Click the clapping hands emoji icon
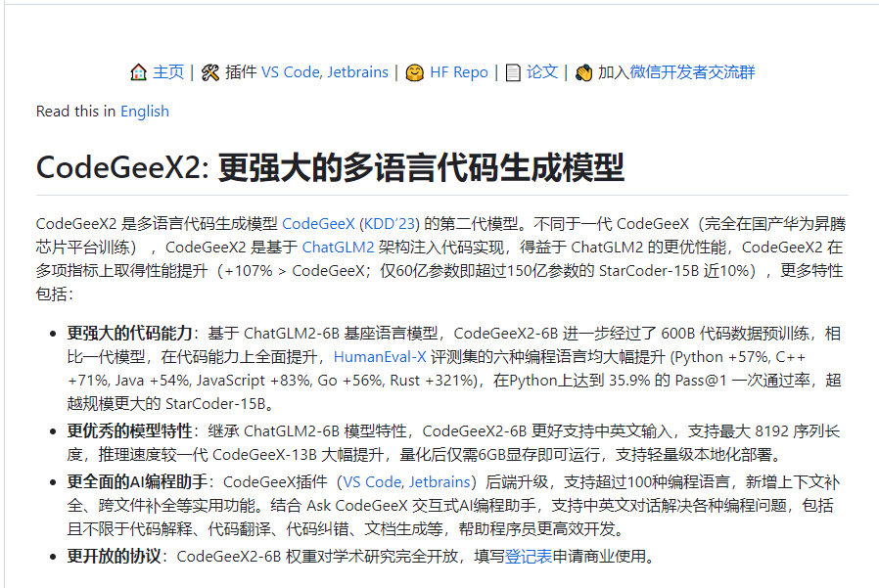879x588 pixels. 583,72
